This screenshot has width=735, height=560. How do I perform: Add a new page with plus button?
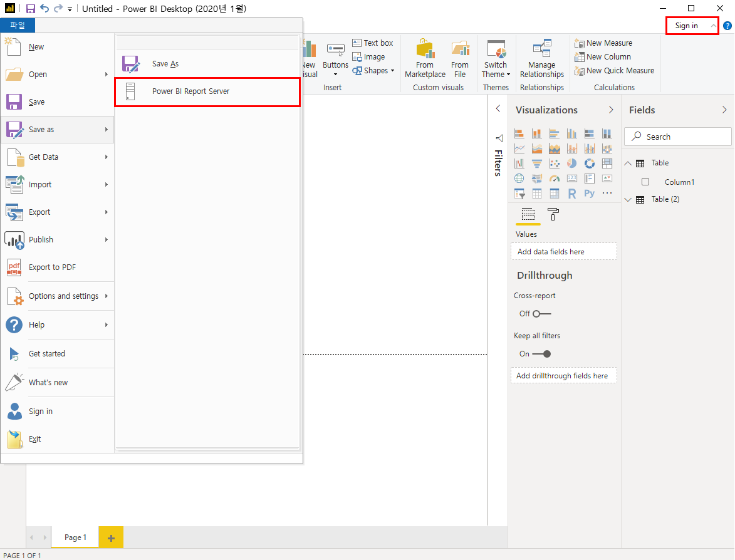tap(111, 537)
